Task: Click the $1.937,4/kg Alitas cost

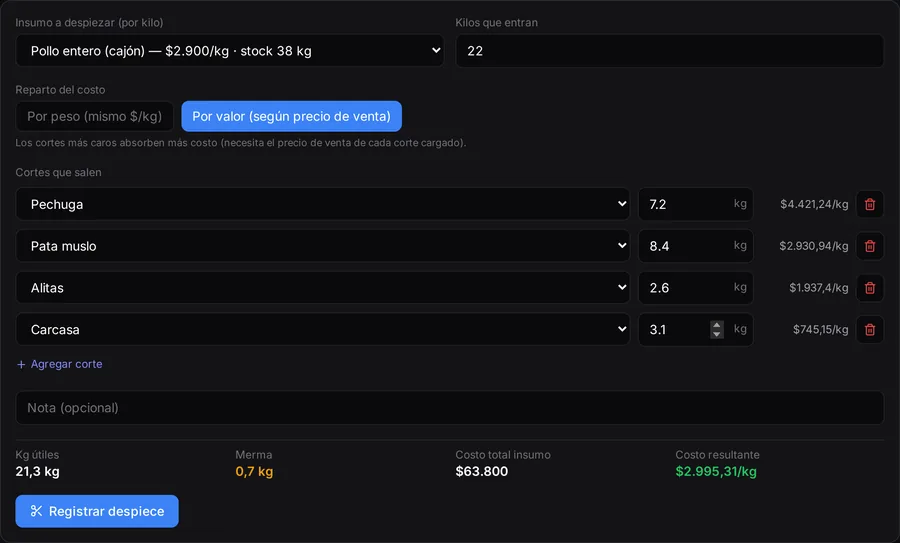Action: (x=818, y=288)
